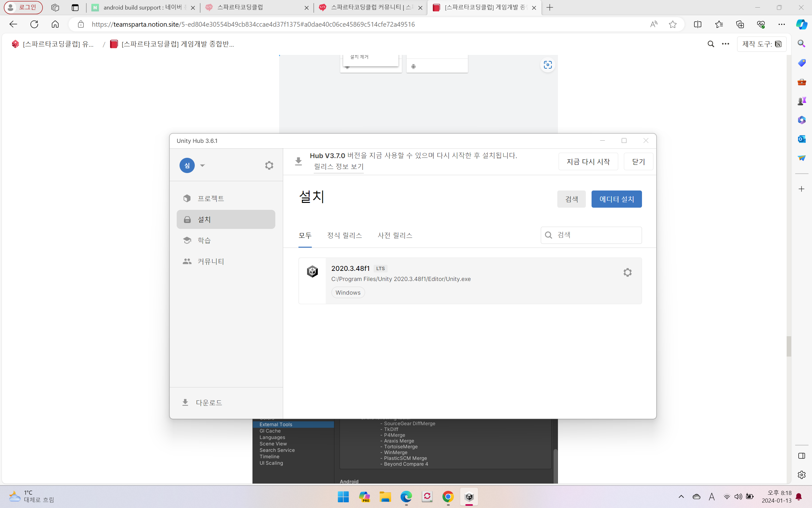Switch to 스파르타코딩클럽 커뮤니티 tab
812x508 pixels.
pyautogui.click(x=370, y=8)
